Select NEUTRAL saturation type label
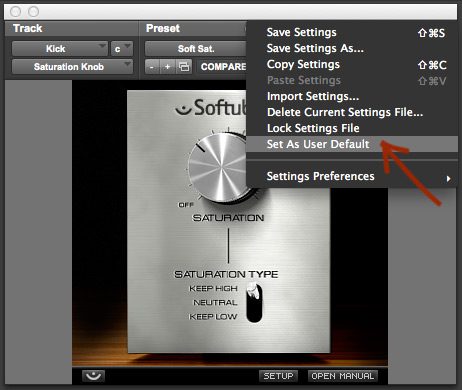This screenshot has height=390, width=462. click(x=215, y=303)
